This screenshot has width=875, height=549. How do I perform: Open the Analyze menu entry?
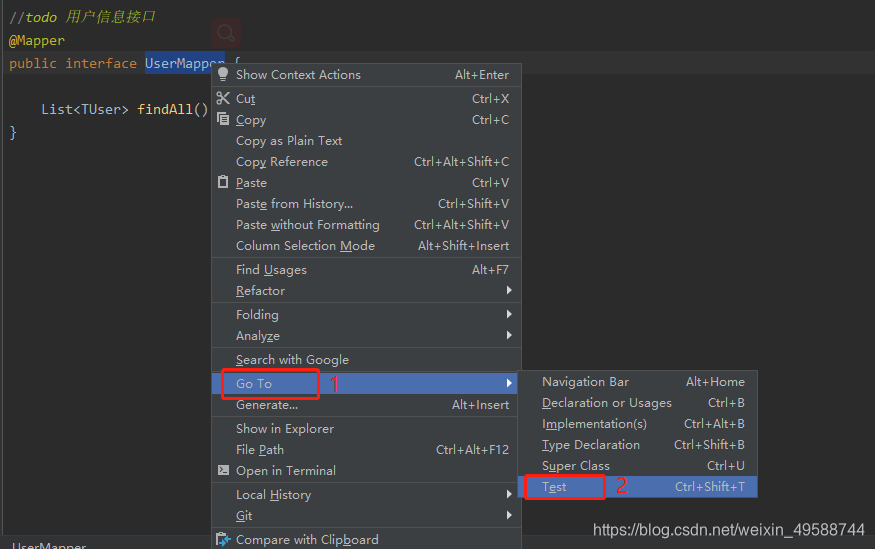[367, 336]
